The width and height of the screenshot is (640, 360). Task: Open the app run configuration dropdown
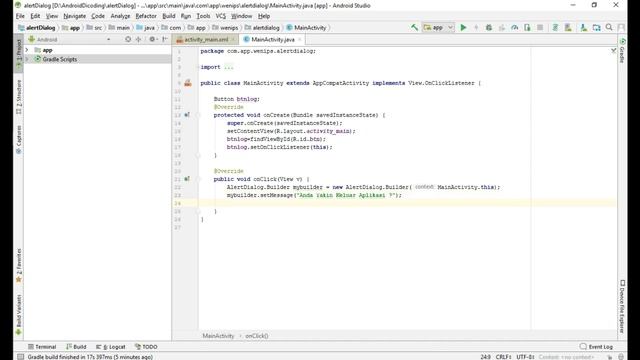(438, 27)
